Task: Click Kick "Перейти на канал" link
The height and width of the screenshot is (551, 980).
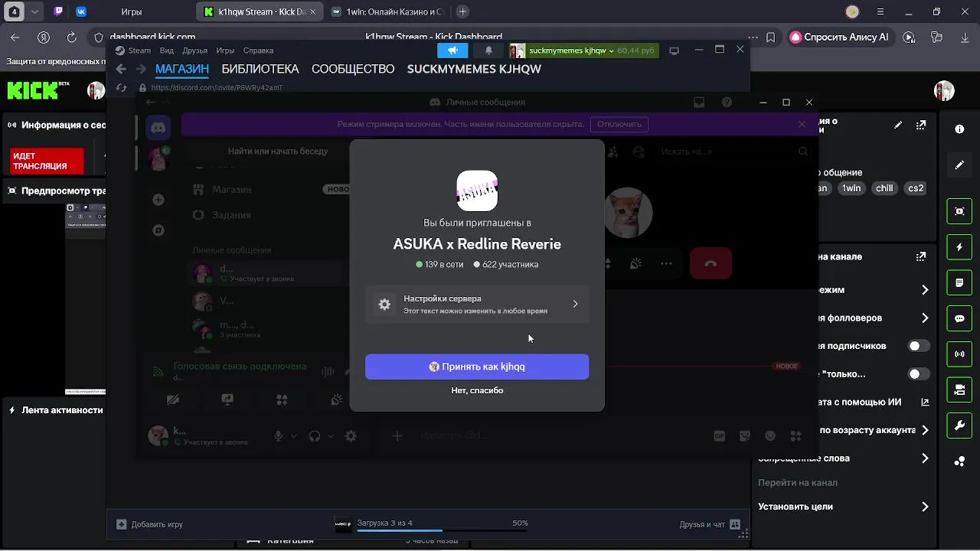Action: 798,483
